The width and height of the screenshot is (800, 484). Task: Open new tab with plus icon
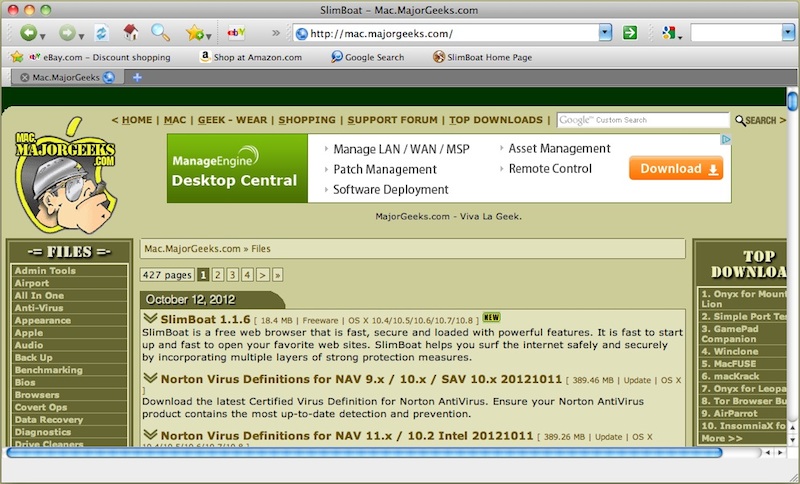[x=137, y=77]
